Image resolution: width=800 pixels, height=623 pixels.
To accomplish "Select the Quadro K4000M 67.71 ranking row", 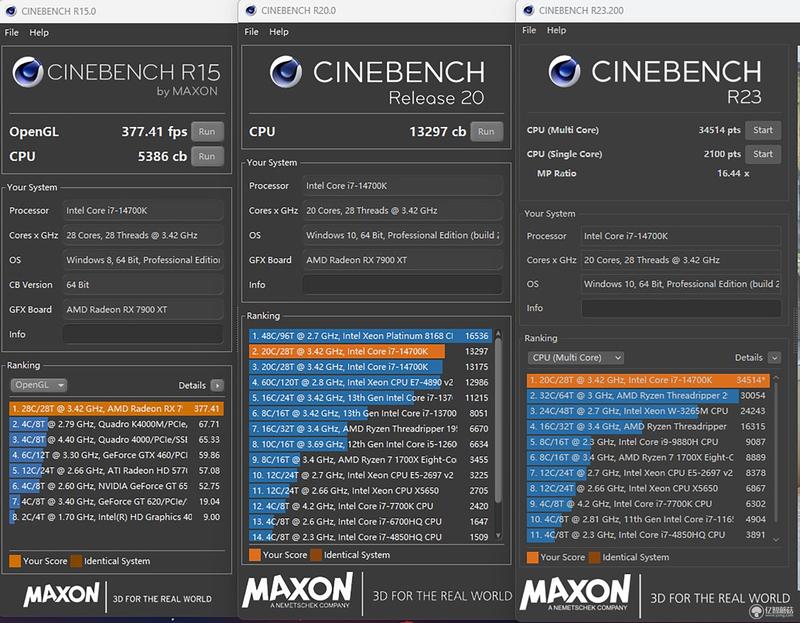I will coord(116,424).
